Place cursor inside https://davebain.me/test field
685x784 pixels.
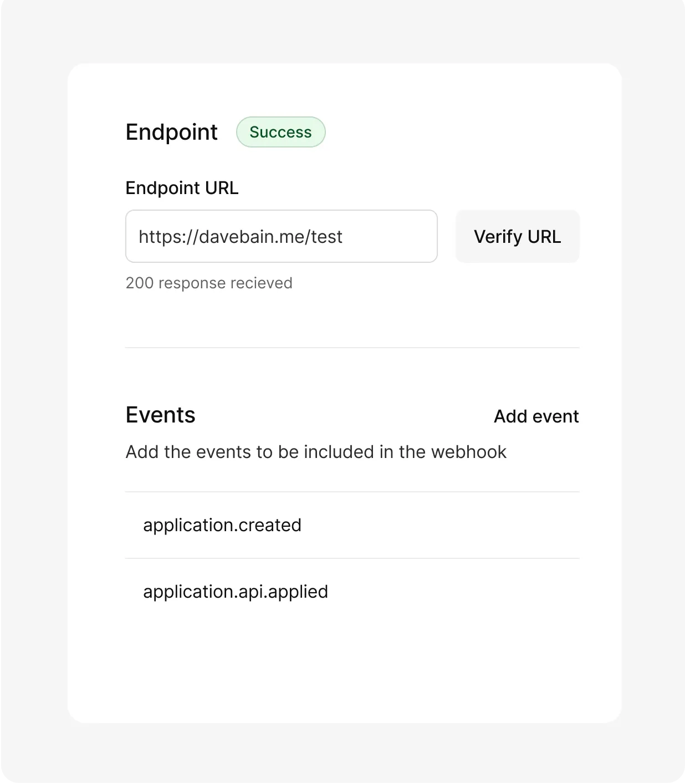point(281,236)
